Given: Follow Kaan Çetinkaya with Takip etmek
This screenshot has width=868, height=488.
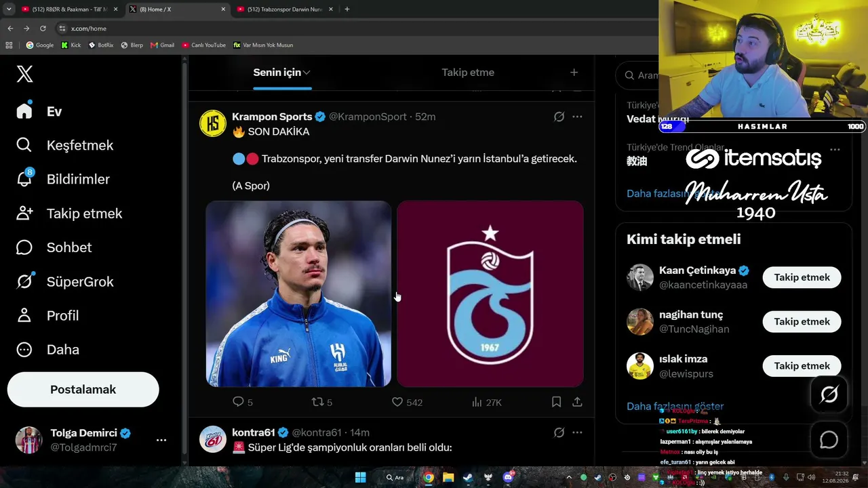Looking at the screenshot, I should [x=802, y=277].
